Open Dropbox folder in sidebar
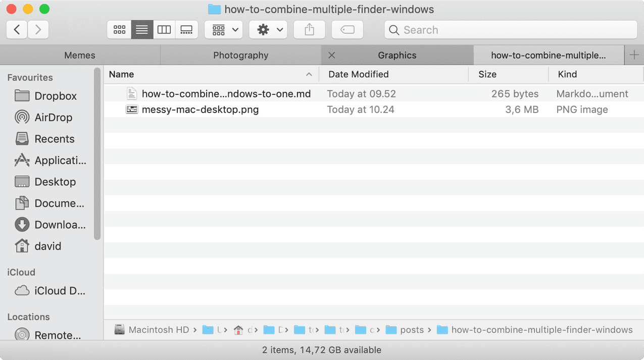 click(x=55, y=96)
